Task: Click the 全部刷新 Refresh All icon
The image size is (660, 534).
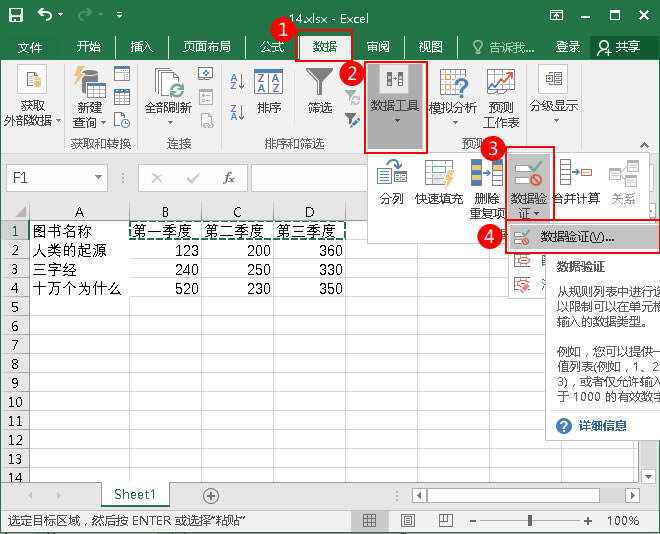Action: click(x=167, y=82)
